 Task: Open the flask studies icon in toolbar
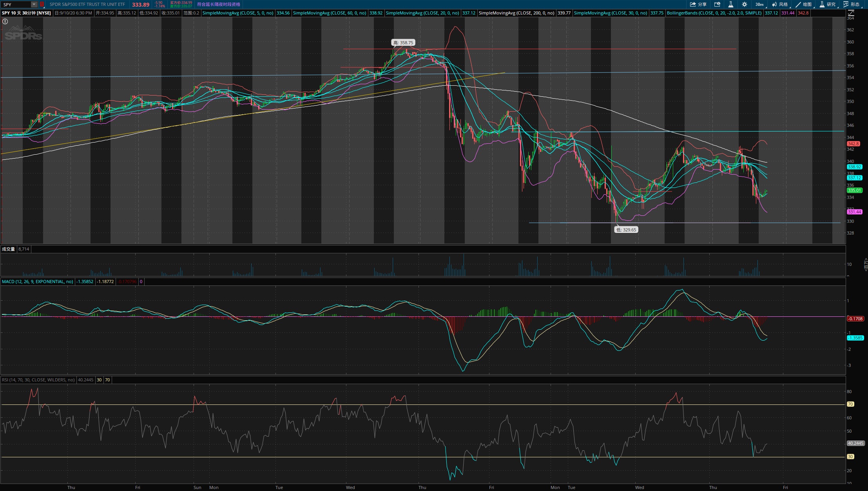point(731,4)
